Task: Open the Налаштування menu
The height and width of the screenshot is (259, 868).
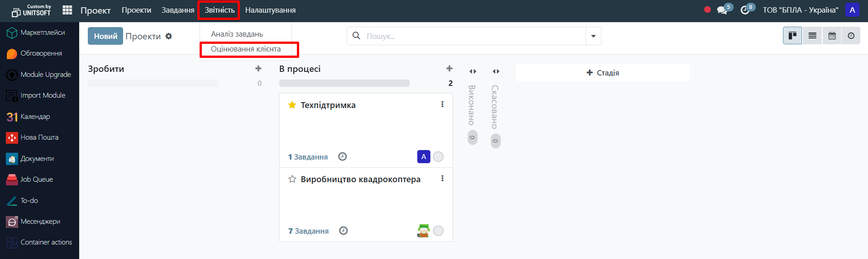Action: tap(270, 10)
